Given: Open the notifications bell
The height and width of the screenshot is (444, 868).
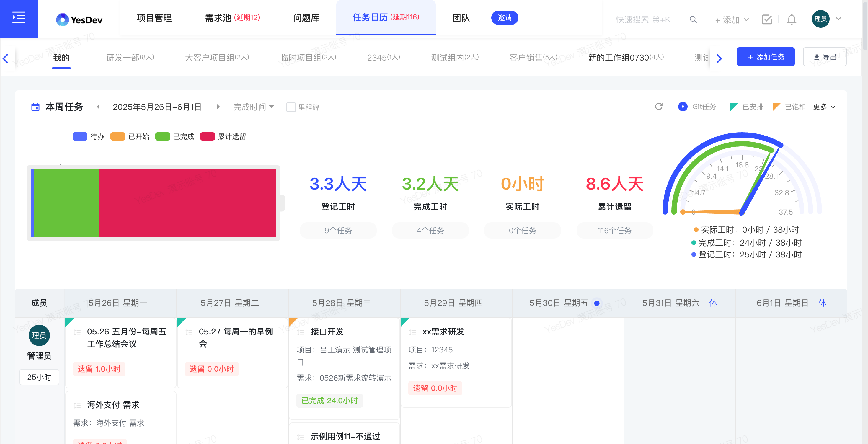Looking at the screenshot, I should [x=792, y=19].
